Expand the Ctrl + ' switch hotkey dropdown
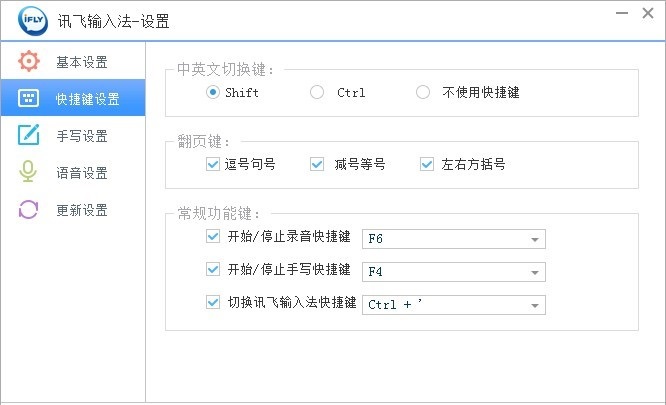This screenshot has width=666, height=405. [x=536, y=305]
